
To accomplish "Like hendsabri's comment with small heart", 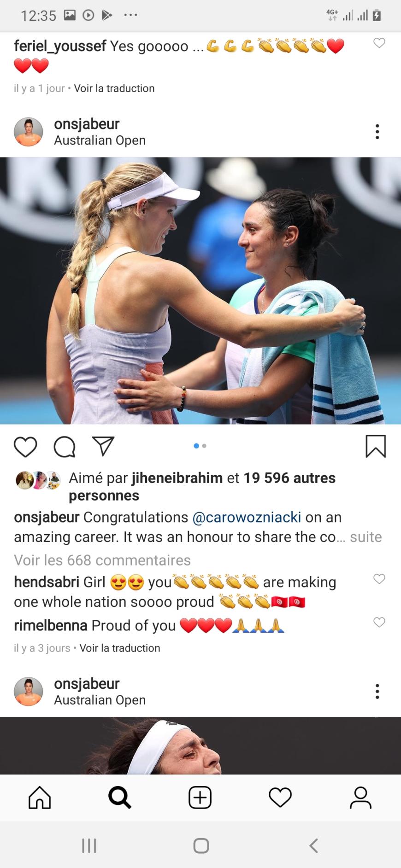I will (379, 579).
